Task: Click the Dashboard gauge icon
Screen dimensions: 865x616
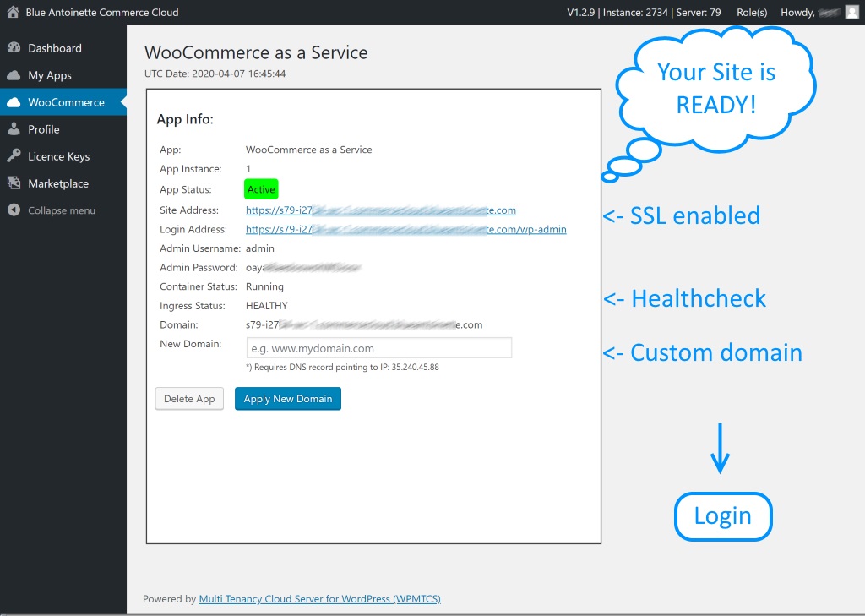Action: click(x=14, y=48)
